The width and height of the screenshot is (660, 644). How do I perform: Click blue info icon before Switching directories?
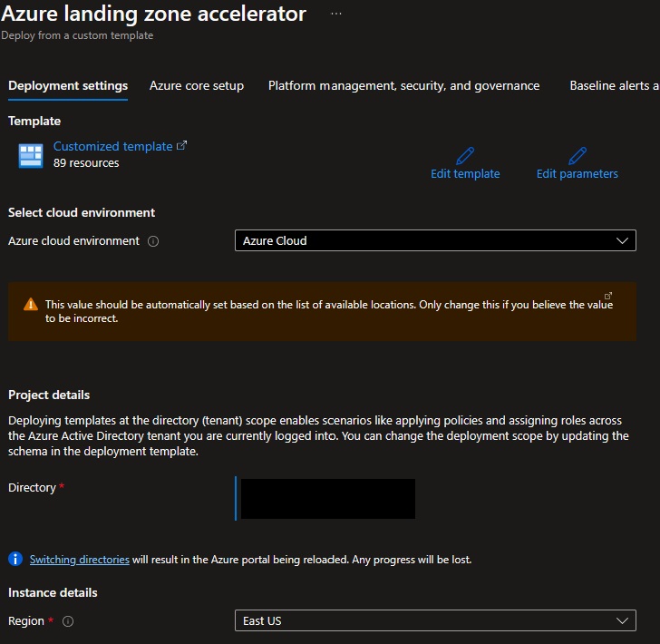(x=15, y=560)
